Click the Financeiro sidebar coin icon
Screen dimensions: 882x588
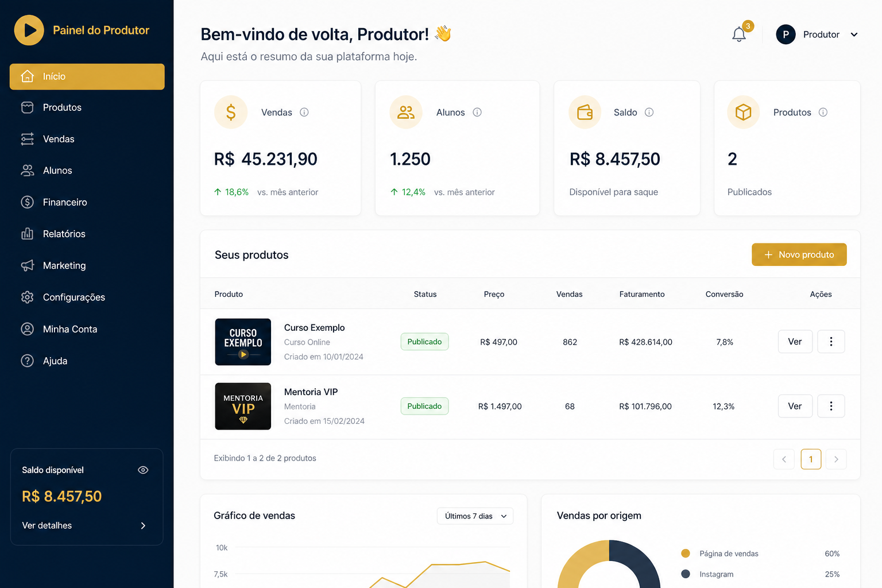[27, 202]
